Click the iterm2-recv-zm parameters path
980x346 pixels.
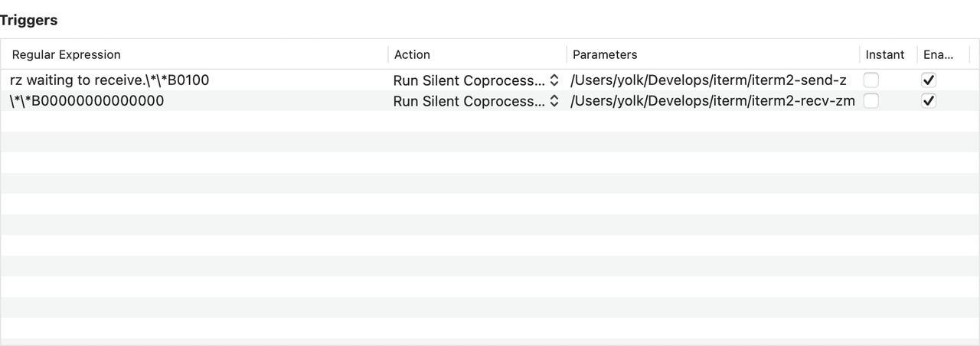coord(712,101)
